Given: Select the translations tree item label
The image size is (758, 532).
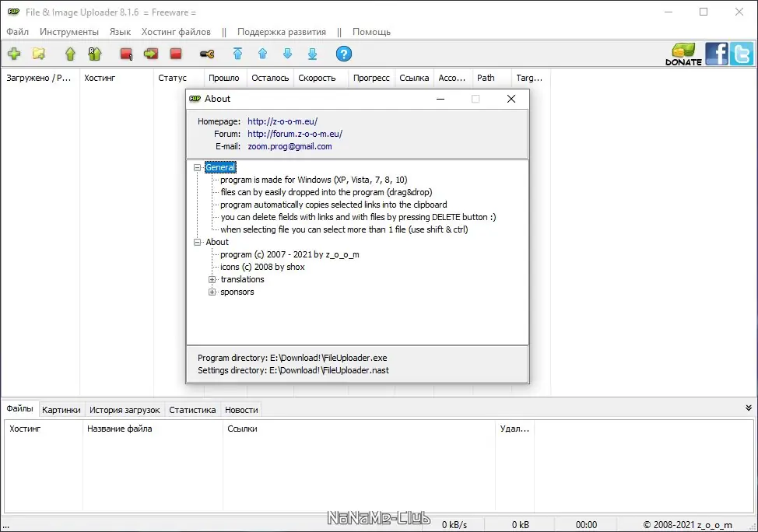Looking at the screenshot, I should point(242,280).
